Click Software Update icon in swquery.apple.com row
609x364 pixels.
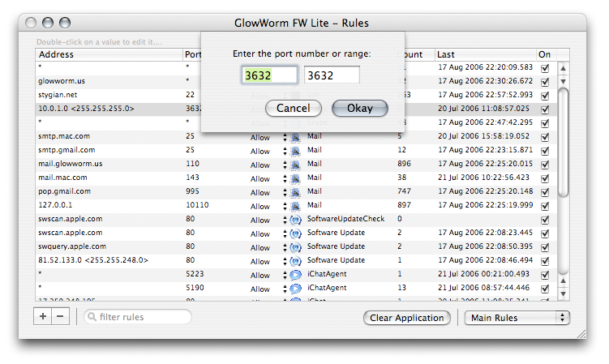tap(295, 247)
